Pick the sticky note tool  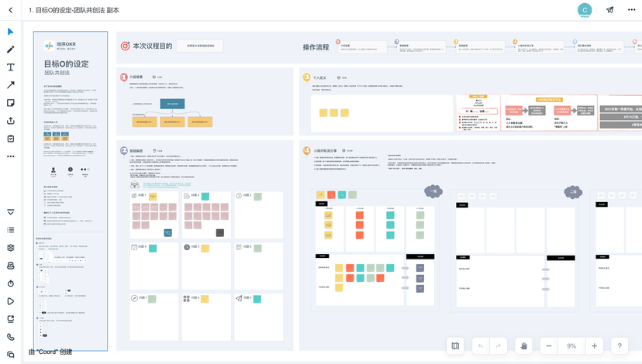(x=11, y=103)
